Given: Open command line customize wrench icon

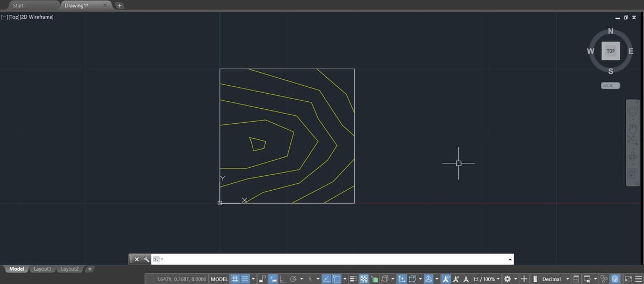Looking at the screenshot, I should (x=146, y=259).
